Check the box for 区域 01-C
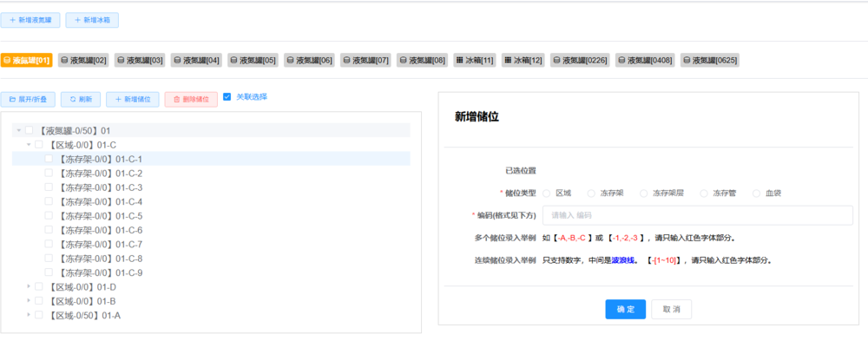This screenshot has width=868, height=341. click(x=39, y=145)
